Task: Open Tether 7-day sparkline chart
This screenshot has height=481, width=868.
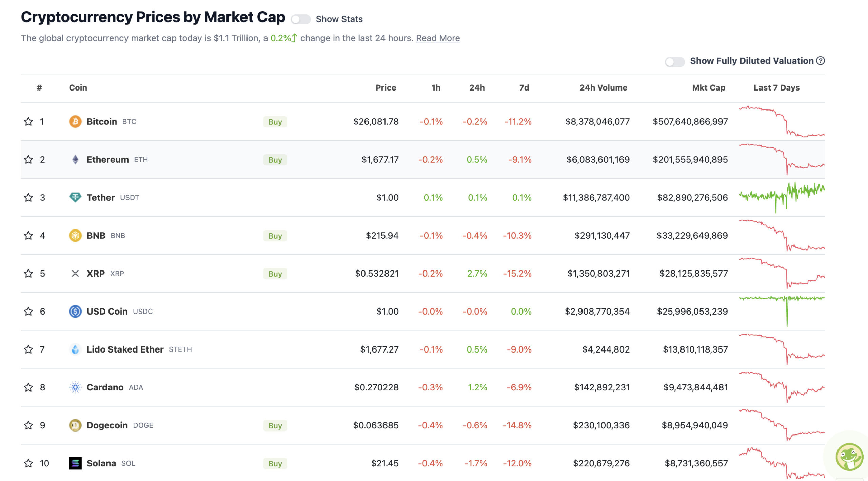Action: pos(782,197)
